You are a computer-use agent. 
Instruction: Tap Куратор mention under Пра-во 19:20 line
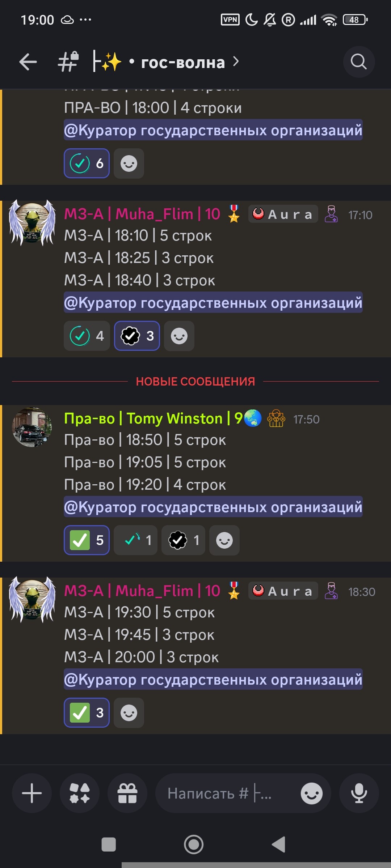pos(213,507)
